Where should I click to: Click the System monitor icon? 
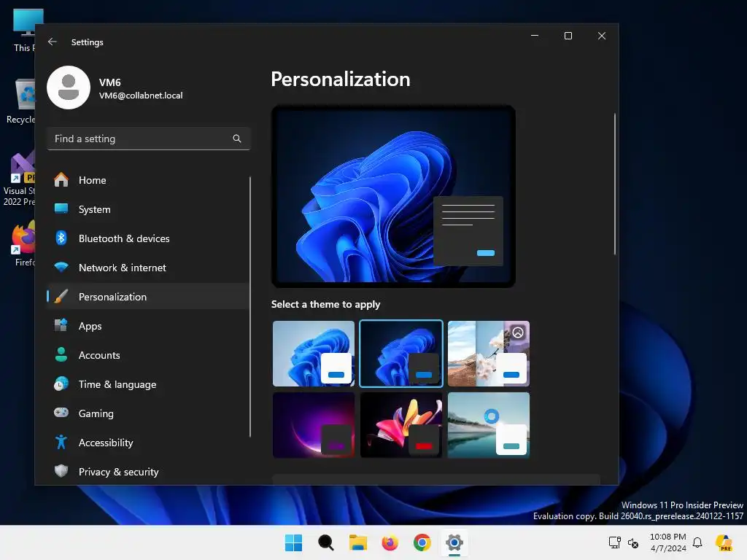61,209
